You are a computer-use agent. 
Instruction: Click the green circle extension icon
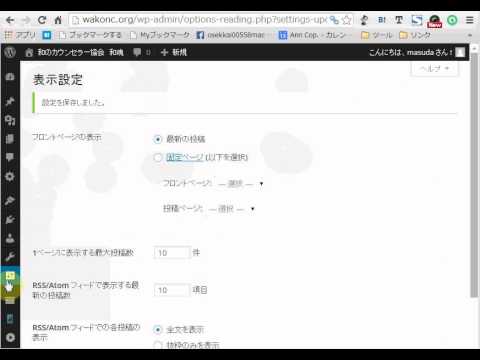pyautogui.click(x=452, y=20)
